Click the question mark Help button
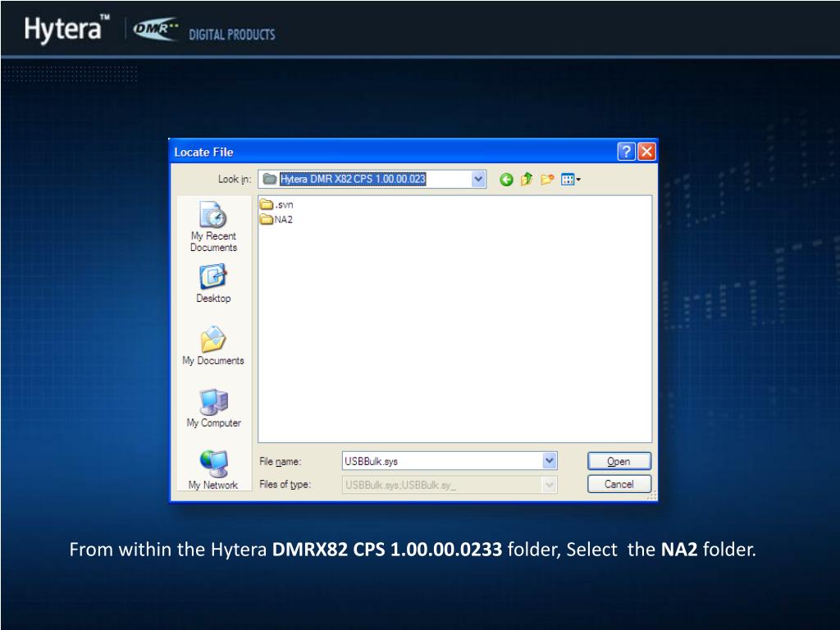This screenshot has width=840, height=630. coord(626,152)
